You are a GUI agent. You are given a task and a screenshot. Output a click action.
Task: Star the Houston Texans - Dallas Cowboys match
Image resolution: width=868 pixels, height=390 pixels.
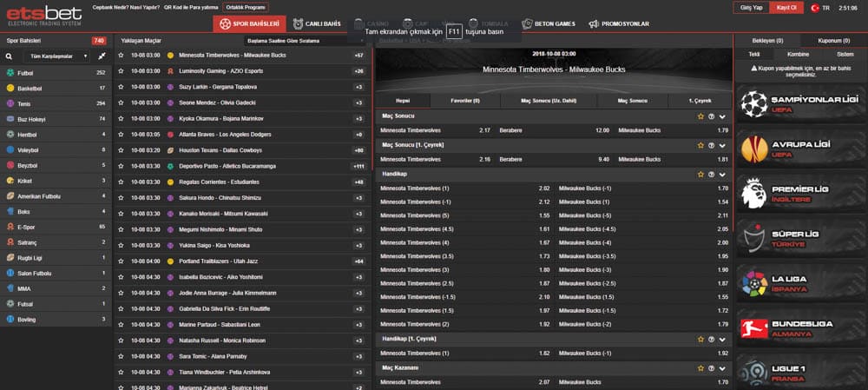point(121,150)
